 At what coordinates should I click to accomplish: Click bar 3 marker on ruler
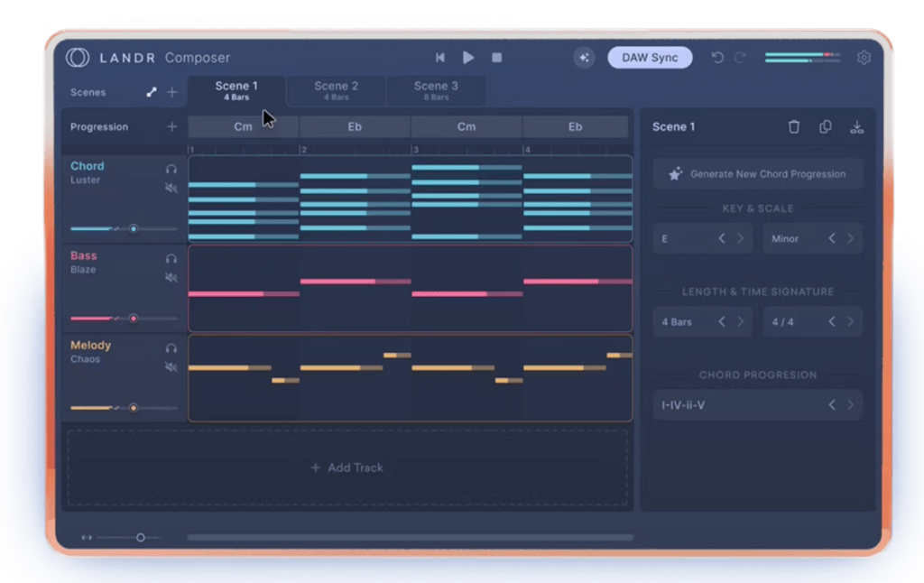415,150
